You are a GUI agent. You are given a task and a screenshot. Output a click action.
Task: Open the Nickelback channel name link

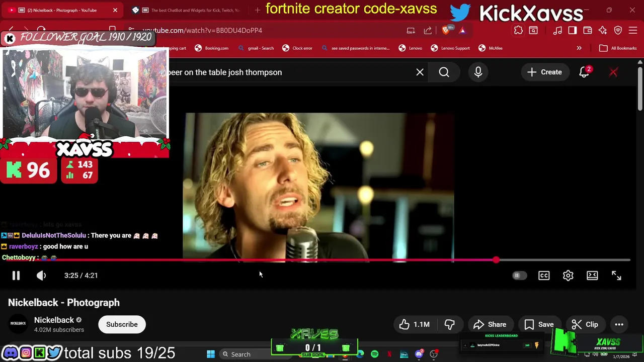point(54,320)
